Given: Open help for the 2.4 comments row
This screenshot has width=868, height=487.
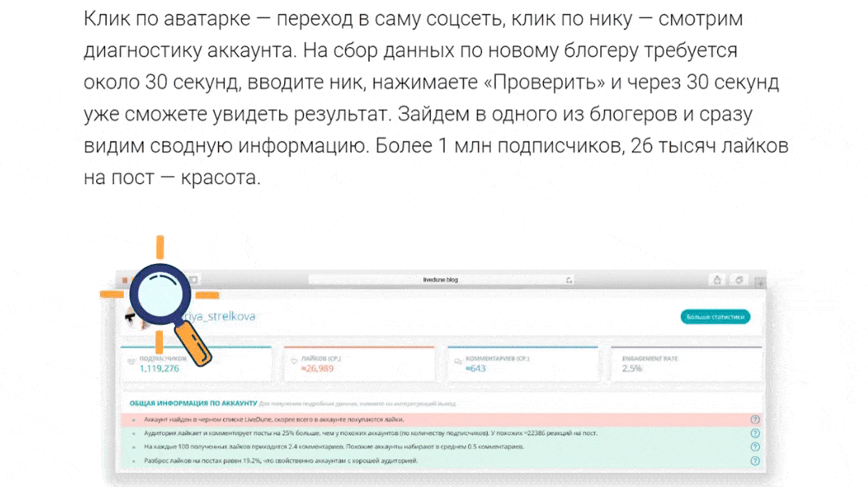Looking at the screenshot, I should pyautogui.click(x=755, y=447).
